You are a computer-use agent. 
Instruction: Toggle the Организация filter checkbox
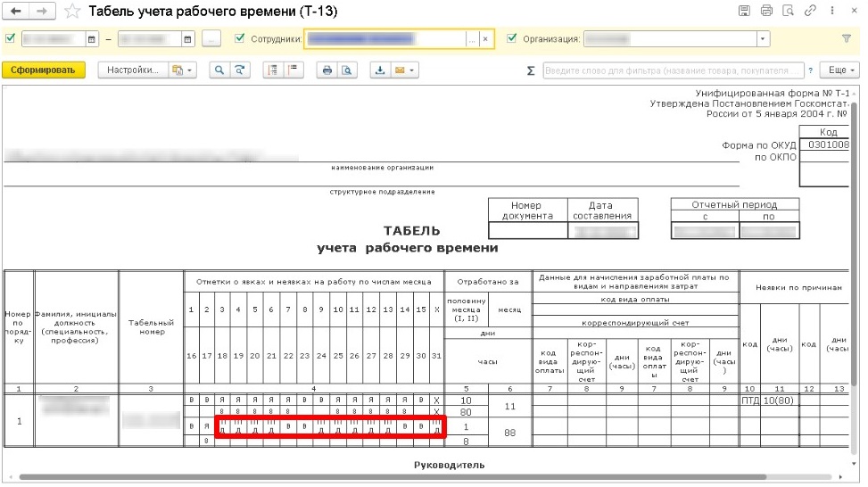pyautogui.click(x=511, y=38)
